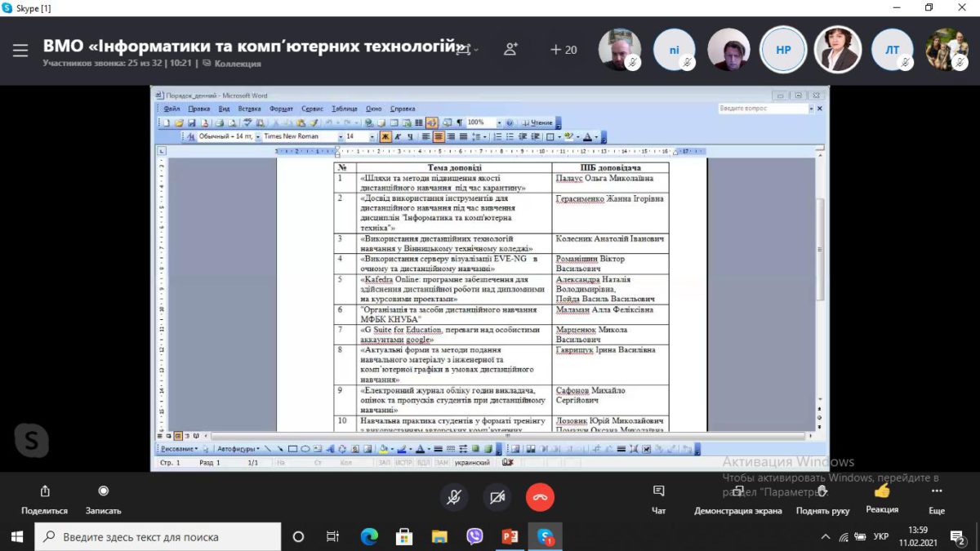The image size is (980, 551).
Task: Open the Таблица menu in Word
Action: tap(345, 109)
